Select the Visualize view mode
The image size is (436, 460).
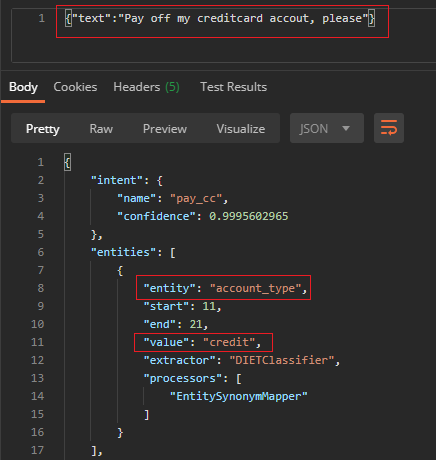[x=241, y=129]
